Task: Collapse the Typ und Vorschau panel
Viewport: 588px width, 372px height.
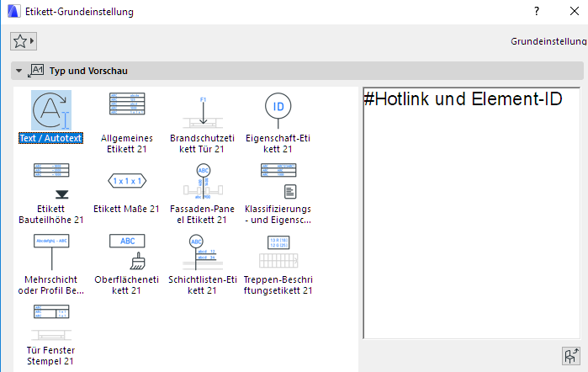Action: click(19, 71)
